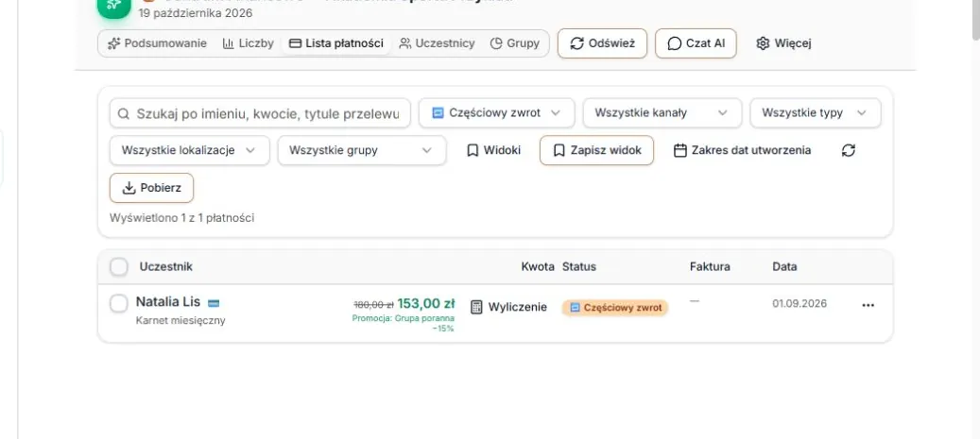
Task: Click the Karnet miesięczny label
Action: pyautogui.click(x=181, y=320)
